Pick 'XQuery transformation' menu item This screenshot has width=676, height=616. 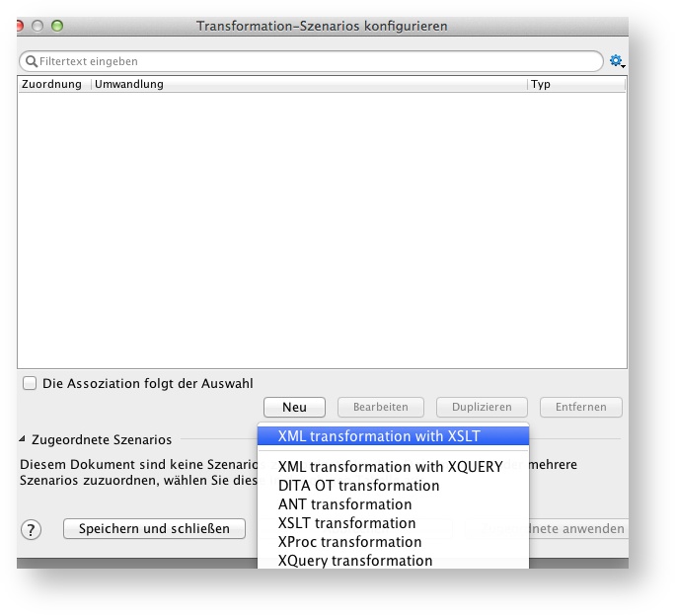click(x=355, y=561)
